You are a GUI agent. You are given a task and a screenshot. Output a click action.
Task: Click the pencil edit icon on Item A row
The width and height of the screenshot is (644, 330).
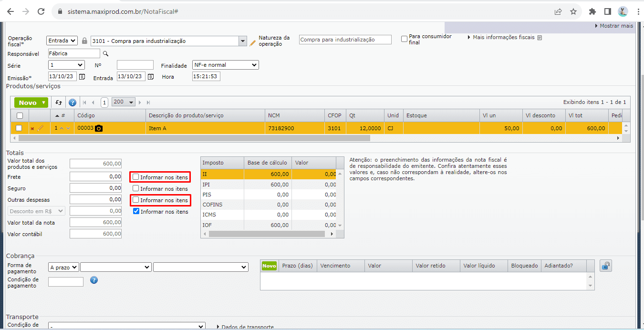(x=40, y=128)
